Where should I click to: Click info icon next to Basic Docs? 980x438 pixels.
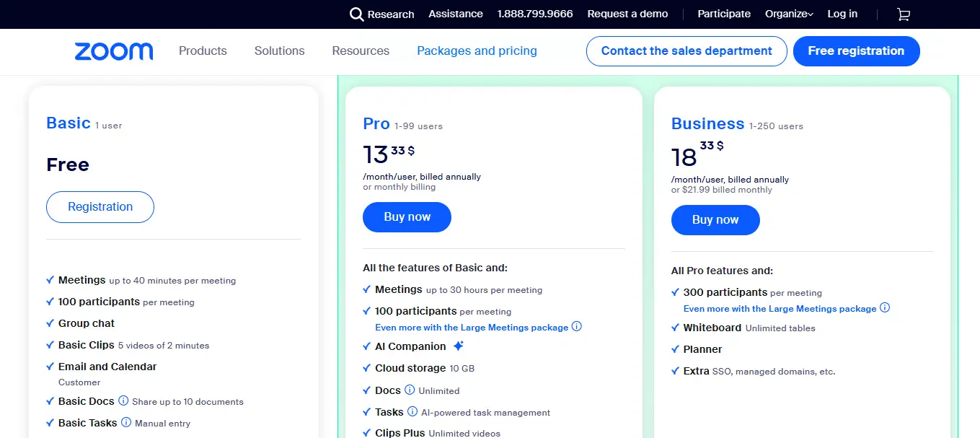[x=123, y=401]
